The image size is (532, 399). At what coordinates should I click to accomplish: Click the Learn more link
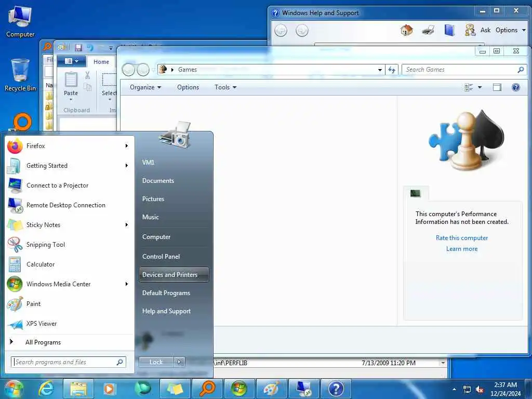pos(462,249)
